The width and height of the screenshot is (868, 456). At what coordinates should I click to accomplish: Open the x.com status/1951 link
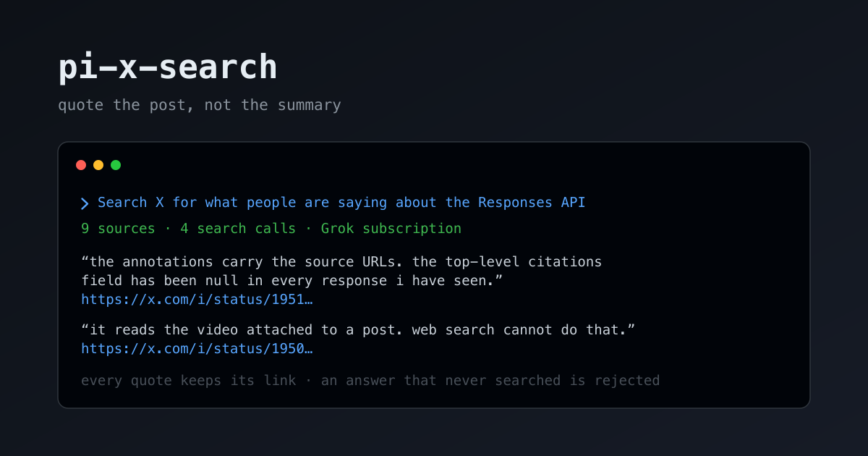pos(197,299)
